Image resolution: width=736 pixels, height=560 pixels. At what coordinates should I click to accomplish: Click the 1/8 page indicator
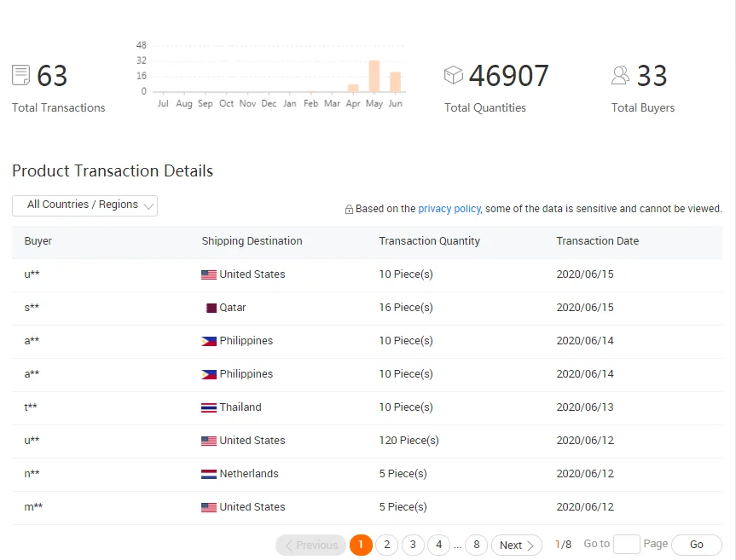[x=563, y=545]
